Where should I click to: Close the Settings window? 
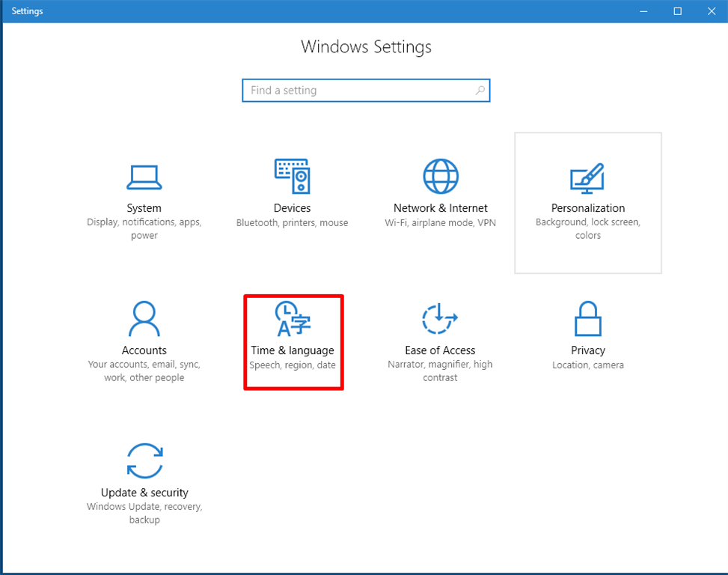(712, 11)
